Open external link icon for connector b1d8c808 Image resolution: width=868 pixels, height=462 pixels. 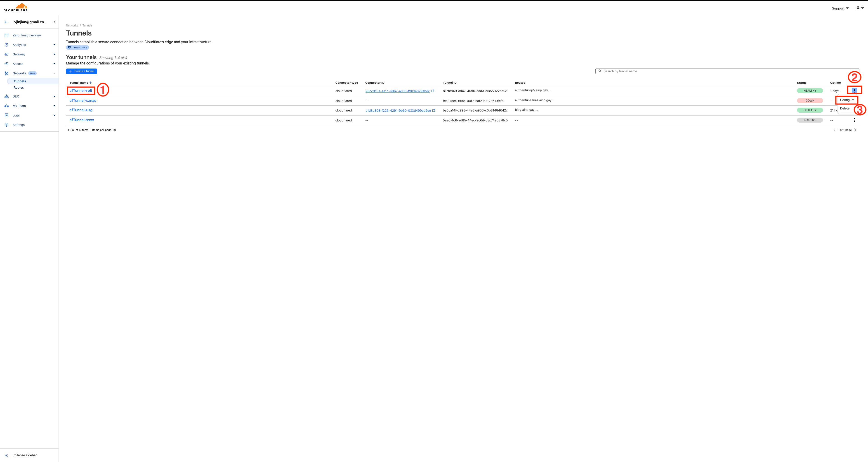(x=434, y=111)
